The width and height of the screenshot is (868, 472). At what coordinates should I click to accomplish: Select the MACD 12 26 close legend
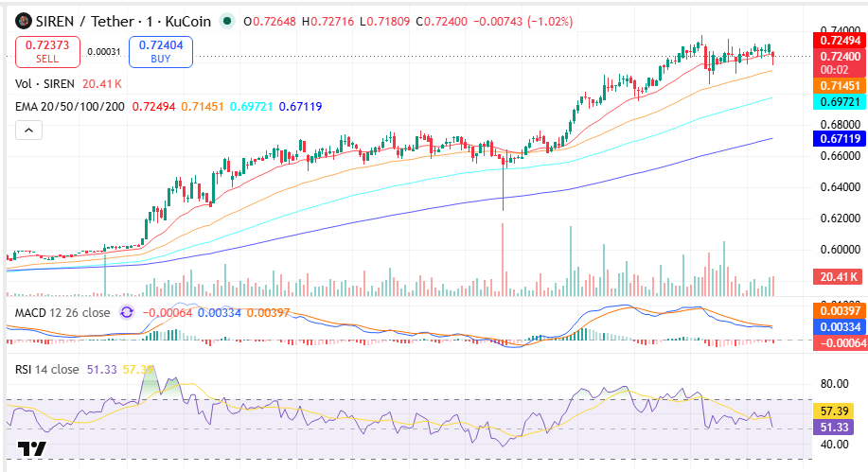pyautogui.click(x=62, y=313)
